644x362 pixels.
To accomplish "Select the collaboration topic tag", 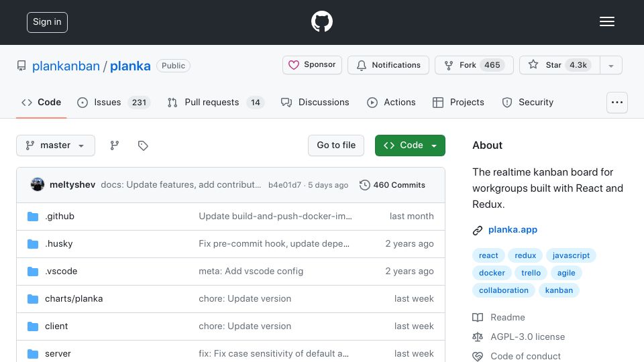I will [x=504, y=290].
